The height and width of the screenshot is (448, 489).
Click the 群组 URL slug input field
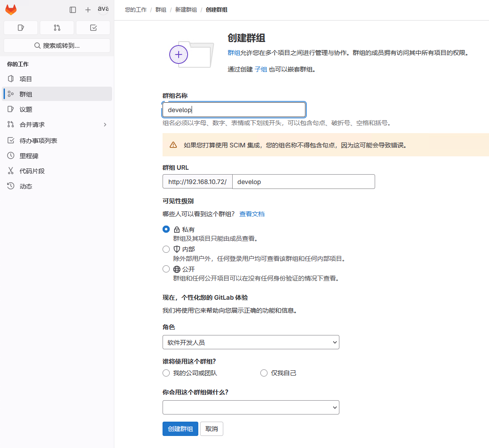(303, 182)
